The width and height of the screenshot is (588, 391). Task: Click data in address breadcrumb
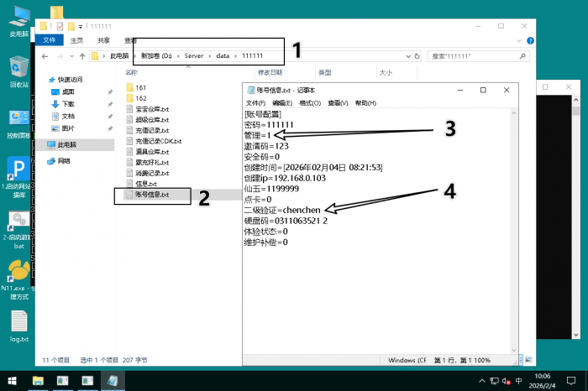click(223, 56)
